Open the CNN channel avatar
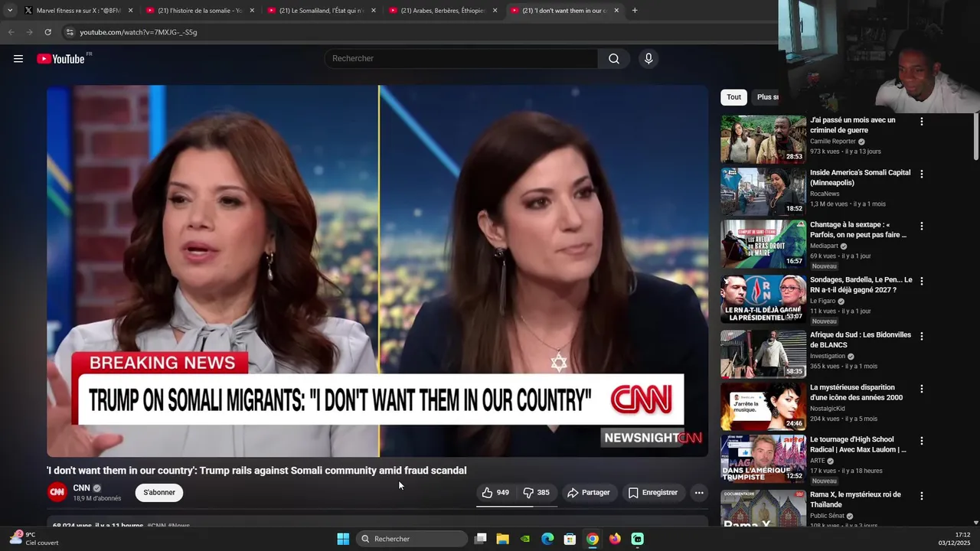 (57, 492)
